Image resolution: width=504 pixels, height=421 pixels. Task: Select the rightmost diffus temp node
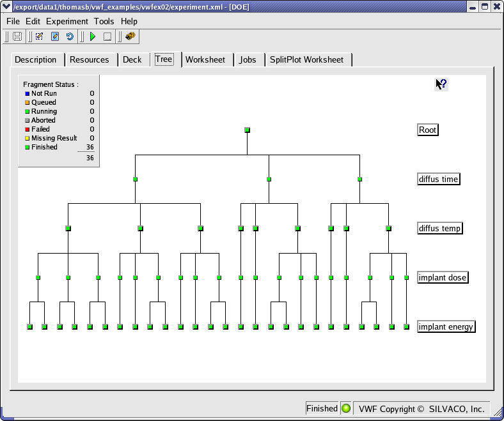point(389,228)
